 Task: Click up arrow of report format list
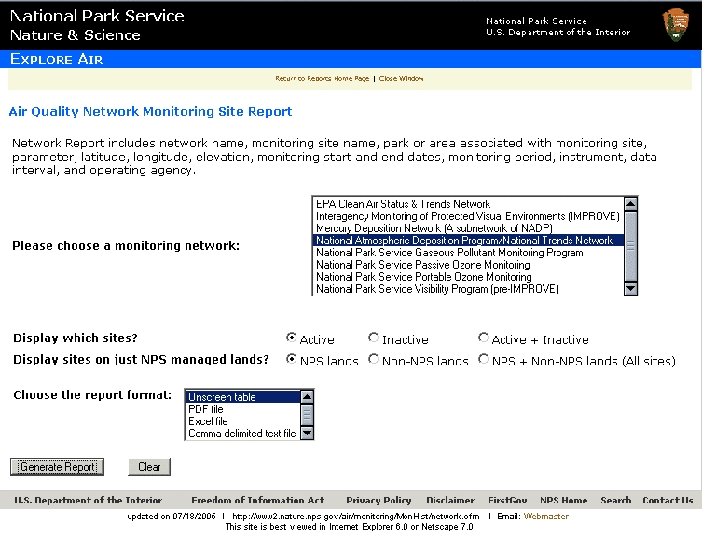click(x=307, y=396)
